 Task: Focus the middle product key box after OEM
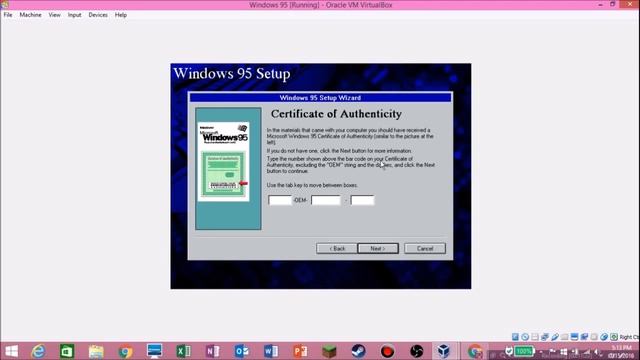pyautogui.click(x=326, y=200)
